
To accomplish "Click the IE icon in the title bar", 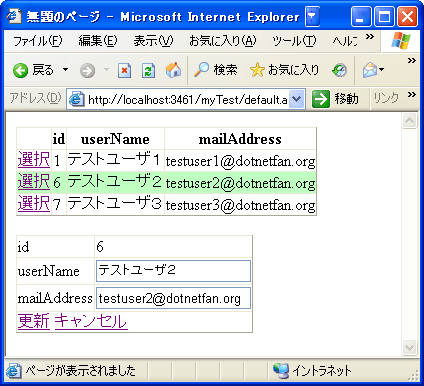I will [14, 16].
